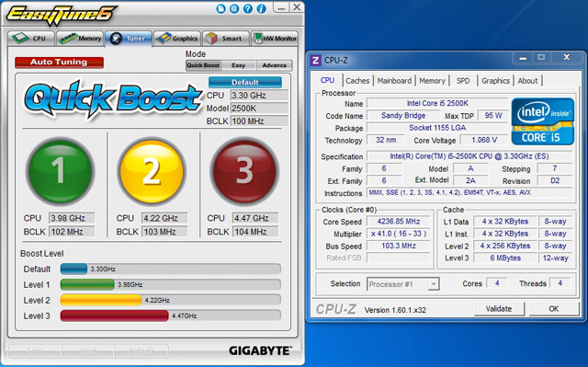The width and height of the screenshot is (588, 367).
Task: Click the EasyTune6 logo
Action: (x=62, y=16)
